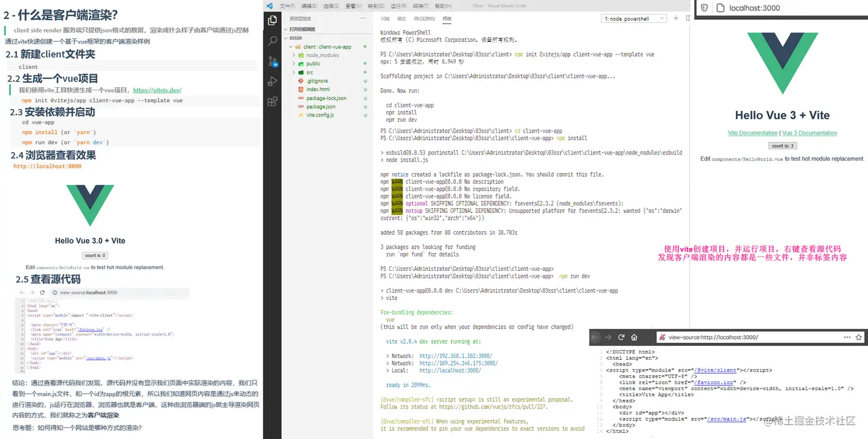The width and height of the screenshot is (868, 439).
Task: Click the '2.5 查看源代码' heading in the article
Action: pos(48,279)
